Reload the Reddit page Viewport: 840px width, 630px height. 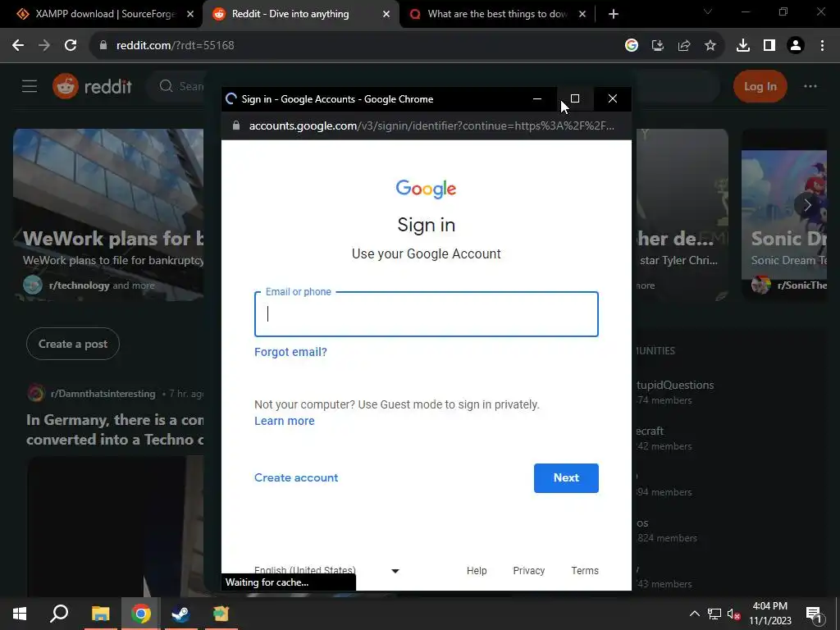[71, 46]
